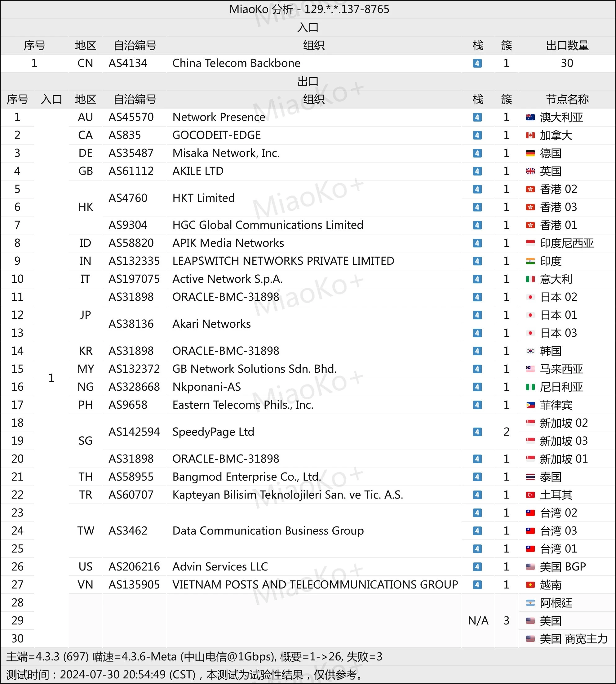
Task: Click the Taiwan flag beside 台湾 01
Action: click(x=530, y=549)
